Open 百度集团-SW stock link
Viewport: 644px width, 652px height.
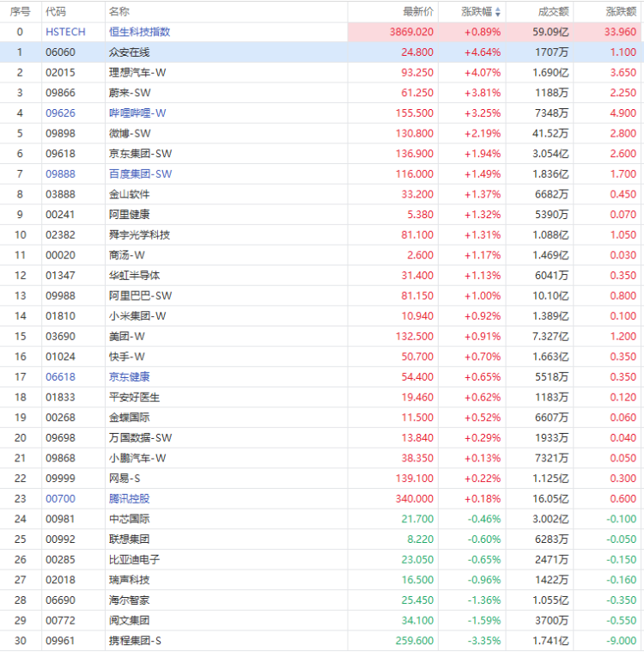coord(140,174)
